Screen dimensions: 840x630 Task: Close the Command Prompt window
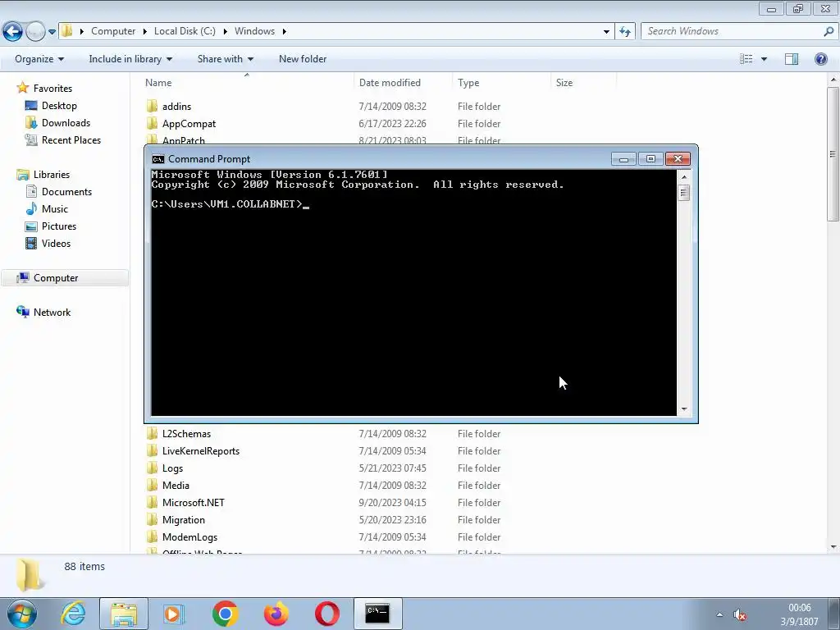tap(678, 159)
